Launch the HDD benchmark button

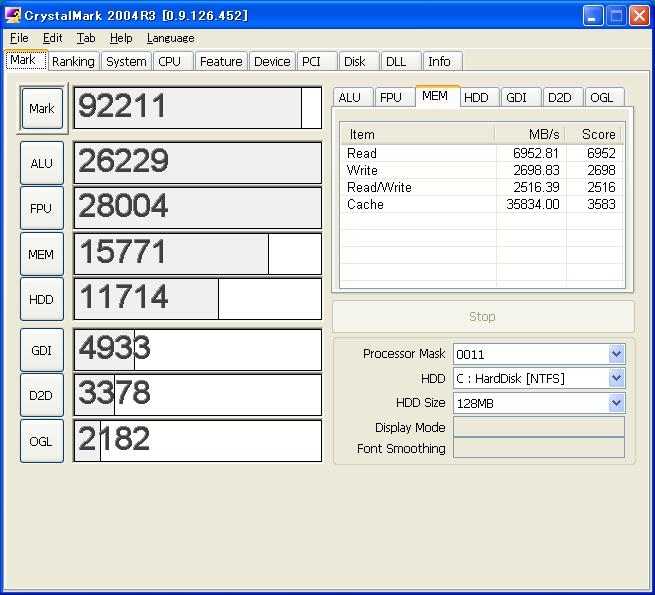(x=41, y=299)
